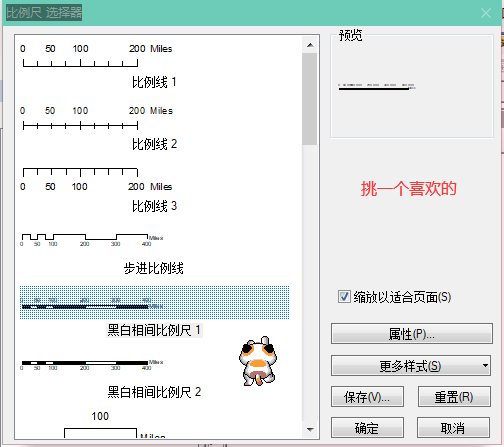Close the 比例尺 选择器 dialog
The image size is (504, 447).
tap(486, 13)
